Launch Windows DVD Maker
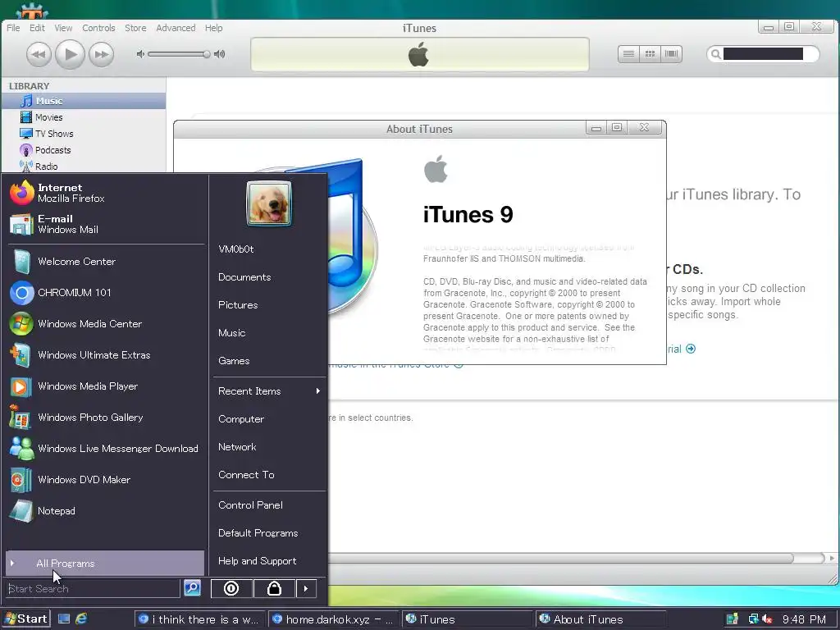This screenshot has height=630, width=840. pyautogui.click(x=106, y=479)
